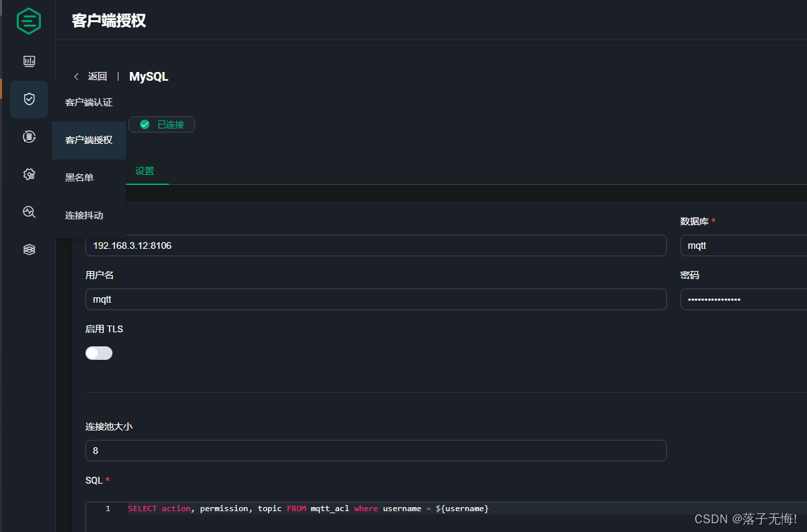Screen dimensions: 807x532
Task: Click the back chevron arrow icon
Action: pos(76,77)
